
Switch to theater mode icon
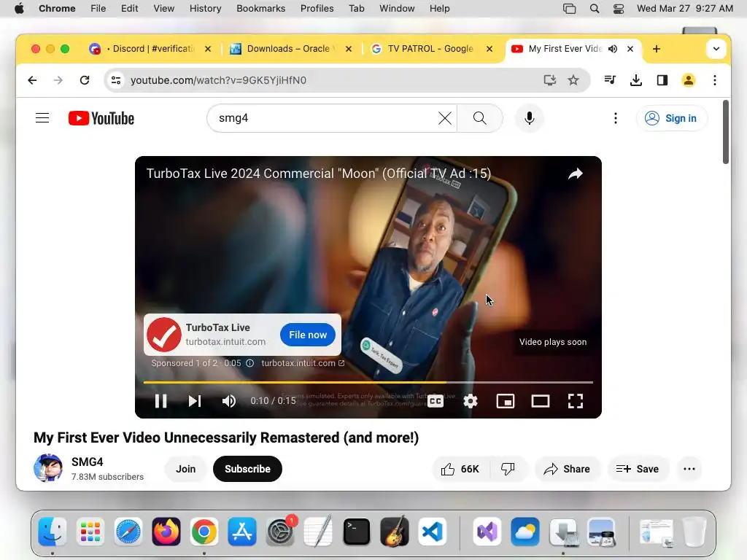(541, 401)
